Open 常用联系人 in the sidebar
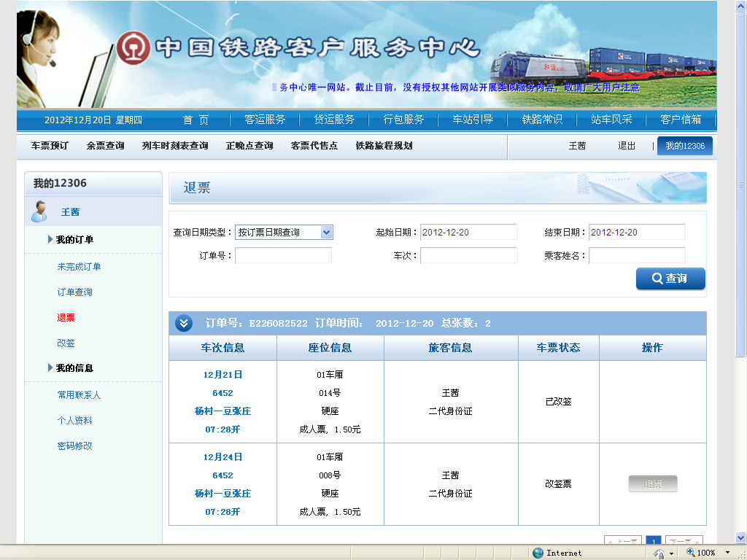747x560 pixels. coord(79,394)
